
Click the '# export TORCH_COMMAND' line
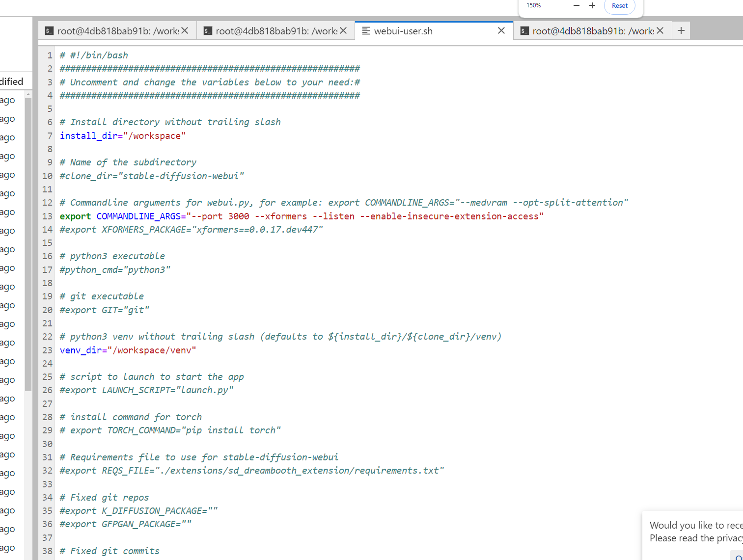pyautogui.click(x=170, y=430)
